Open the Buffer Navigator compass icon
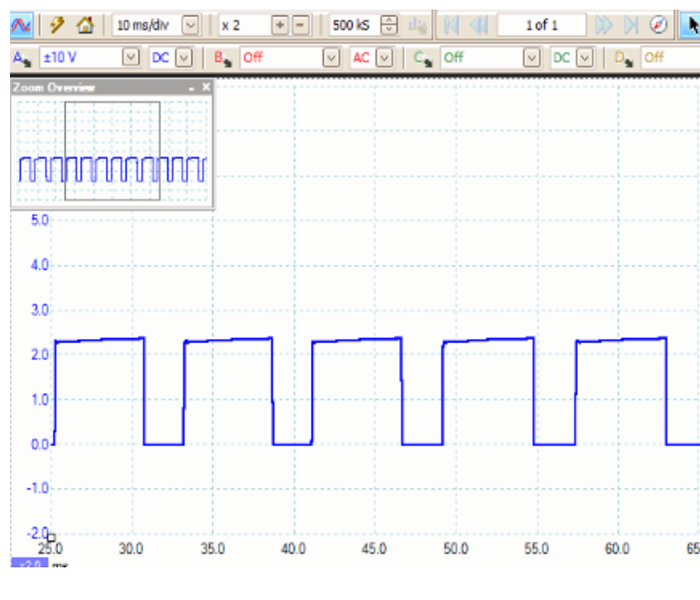The height and width of the screenshot is (600, 700). point(658,25)
